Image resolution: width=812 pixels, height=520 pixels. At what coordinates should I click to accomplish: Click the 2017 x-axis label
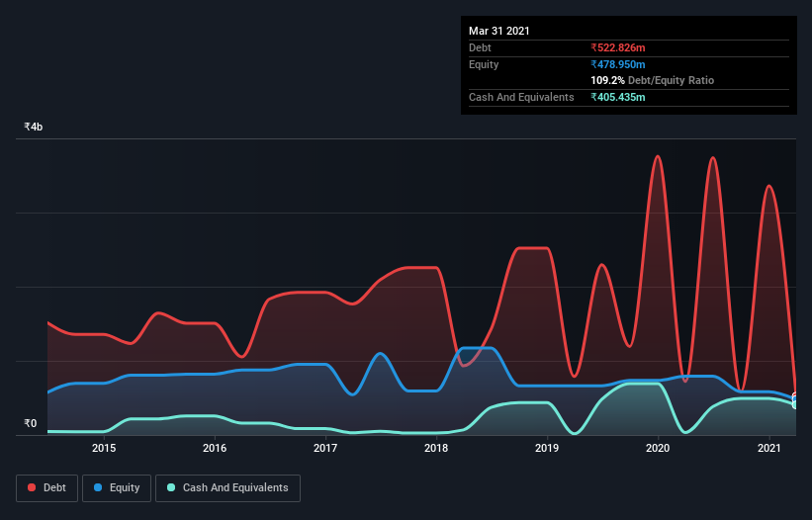coord(325,448)
